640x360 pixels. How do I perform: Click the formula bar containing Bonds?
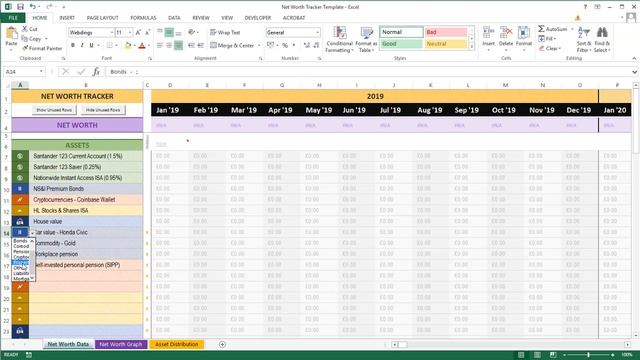point(369,72)
